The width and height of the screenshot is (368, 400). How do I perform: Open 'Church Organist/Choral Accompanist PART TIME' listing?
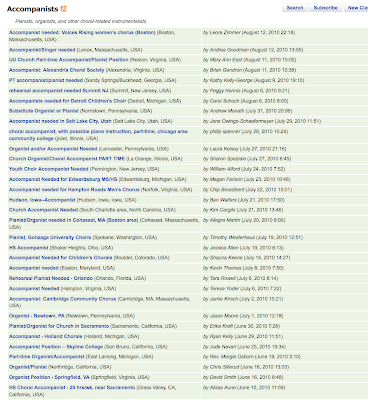click(67, 159)
